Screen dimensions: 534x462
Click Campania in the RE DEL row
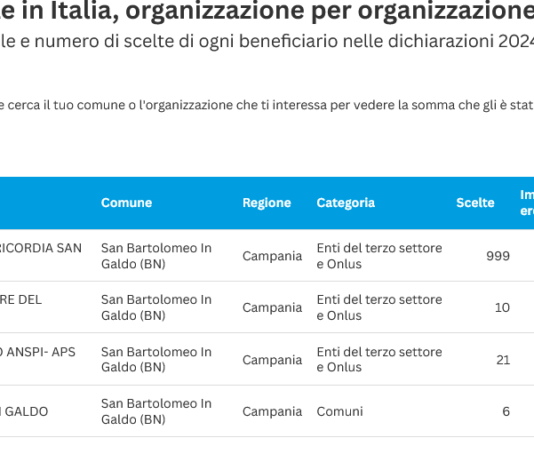tap(272, 308)
